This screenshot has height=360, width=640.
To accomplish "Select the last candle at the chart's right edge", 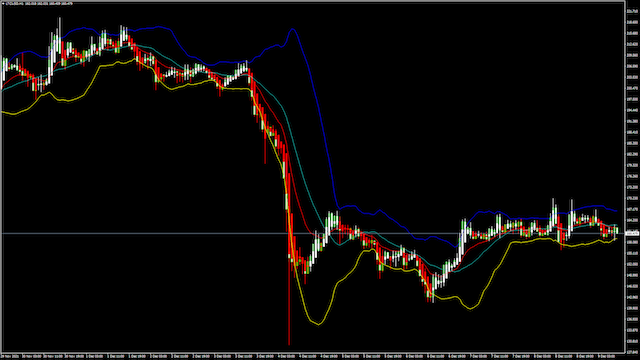I will coord(616,232).
